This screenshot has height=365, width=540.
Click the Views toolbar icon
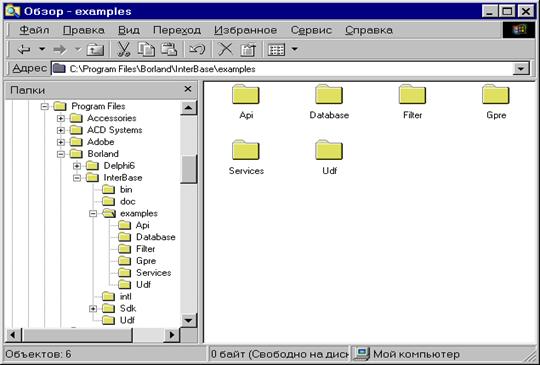(x=276, y=50)
